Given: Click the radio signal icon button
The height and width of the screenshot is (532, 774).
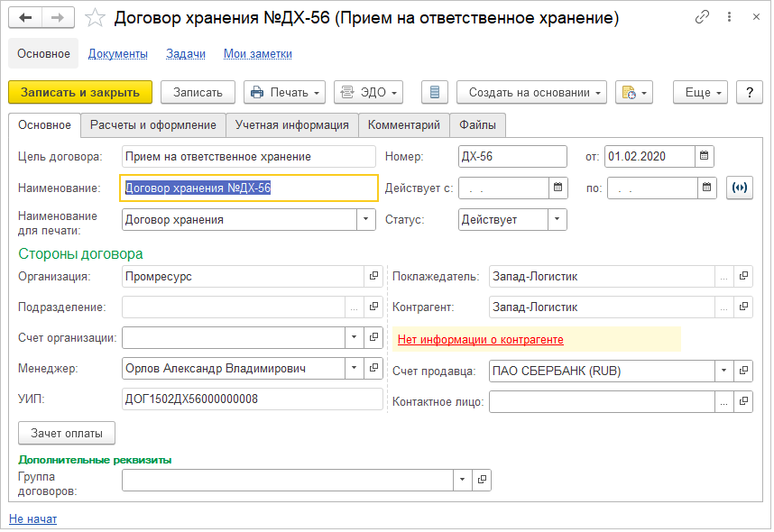Looking at the screenshot, I should [739, 188].
